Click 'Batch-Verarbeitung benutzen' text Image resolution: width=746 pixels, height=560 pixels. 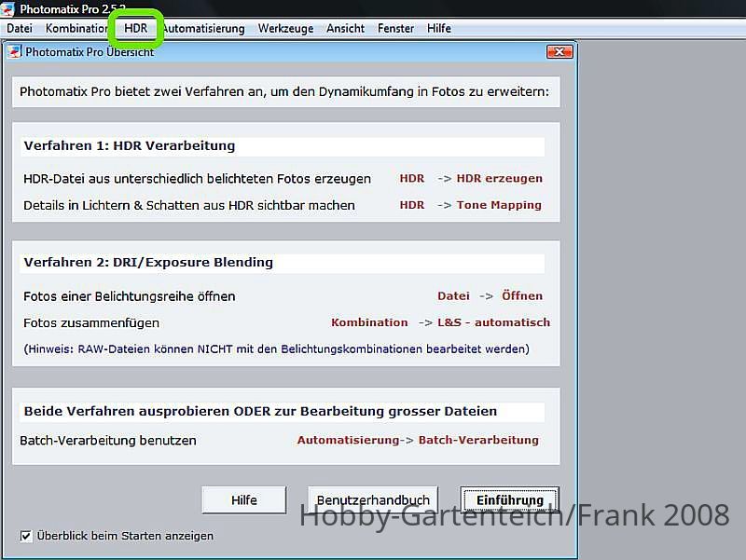point(108,441)
